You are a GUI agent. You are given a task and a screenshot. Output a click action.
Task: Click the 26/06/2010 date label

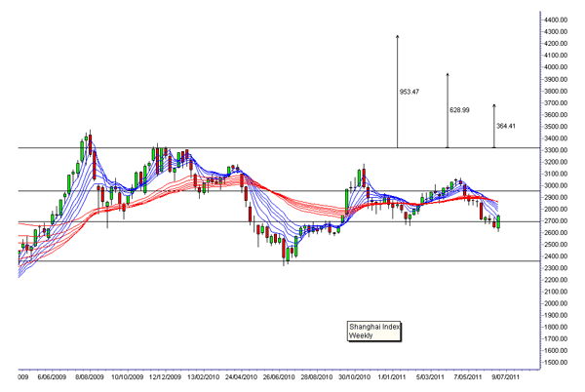pyautogui.click(x=279, y=377)
